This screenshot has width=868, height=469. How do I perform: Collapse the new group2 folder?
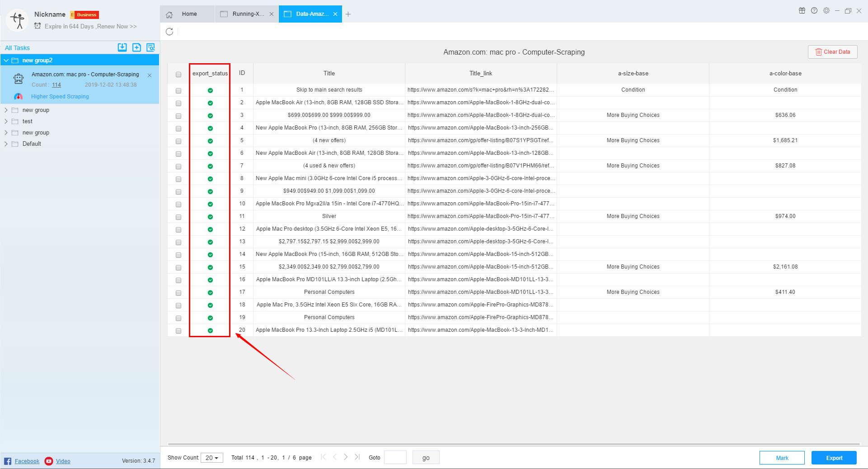point(6,60)
